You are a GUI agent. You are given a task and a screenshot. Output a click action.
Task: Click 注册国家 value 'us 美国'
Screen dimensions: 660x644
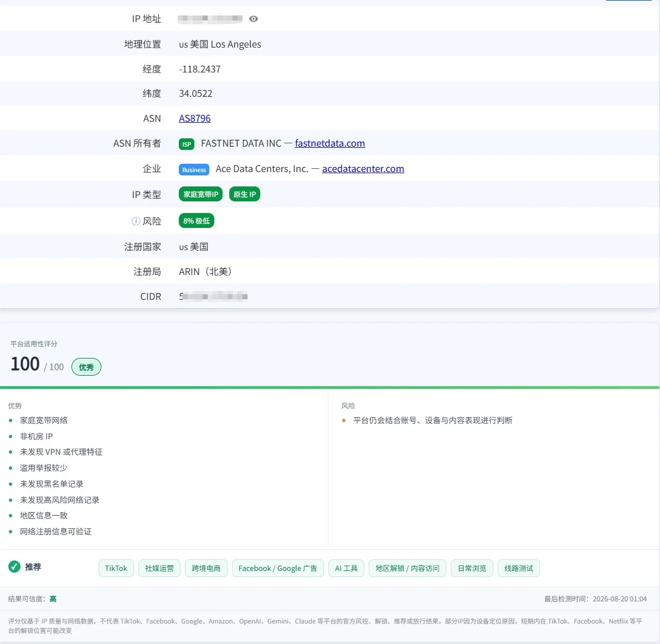[x=194, y=247]
